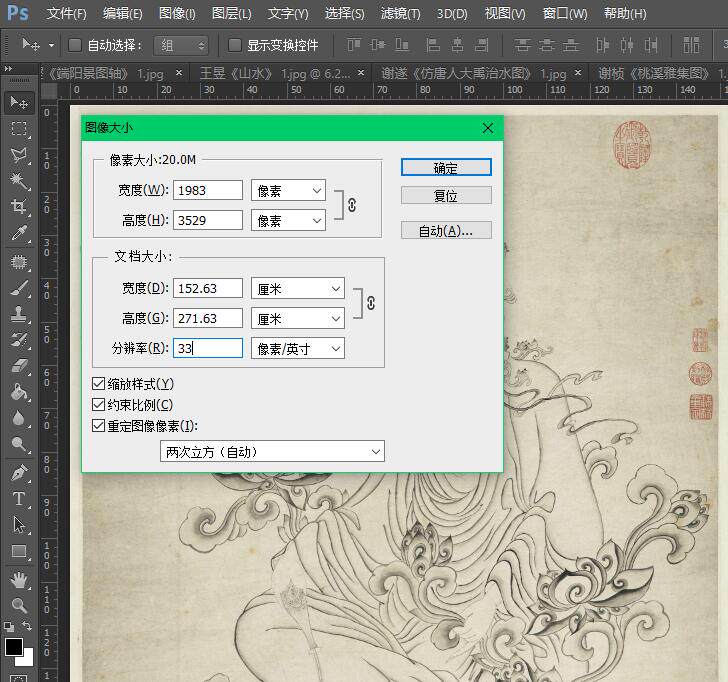Viewport: 728px width, 682px height.
Task: Open the 图像(I) menu
Action: tap(177, 13)
